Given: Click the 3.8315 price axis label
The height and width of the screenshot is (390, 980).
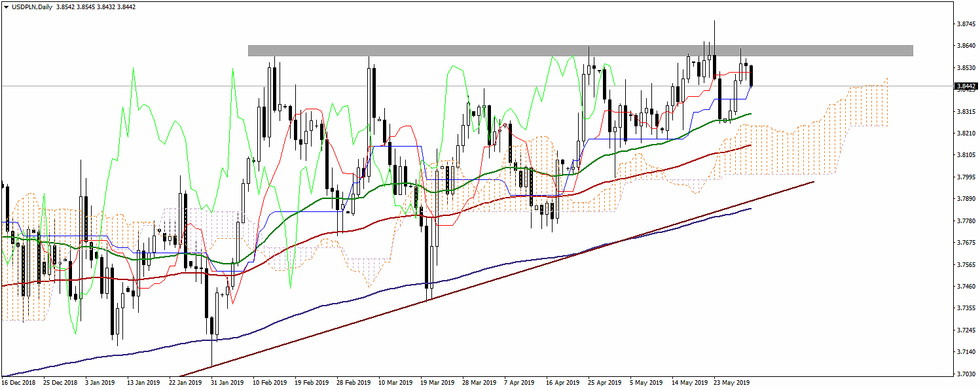Looking at the screenshot, I should [x=966, y=112].
